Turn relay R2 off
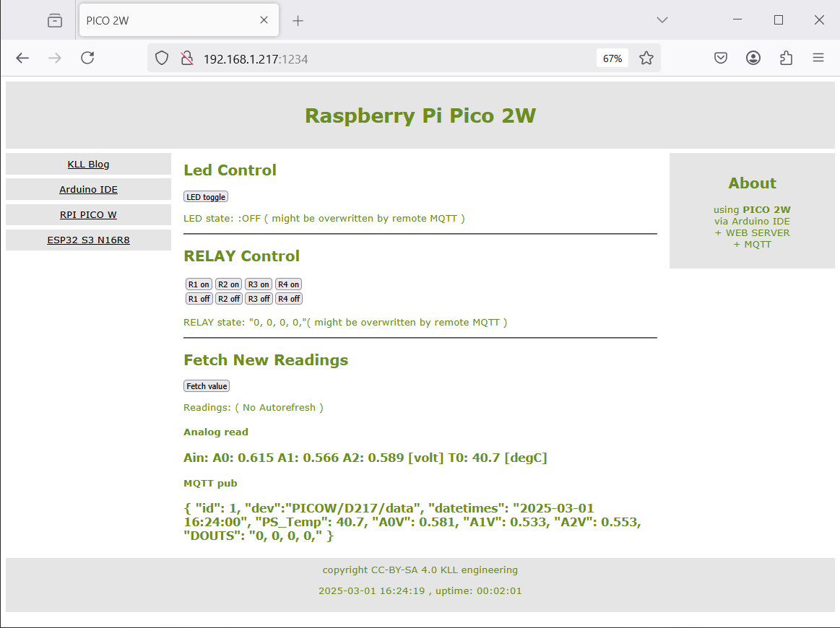 [229, 299]
